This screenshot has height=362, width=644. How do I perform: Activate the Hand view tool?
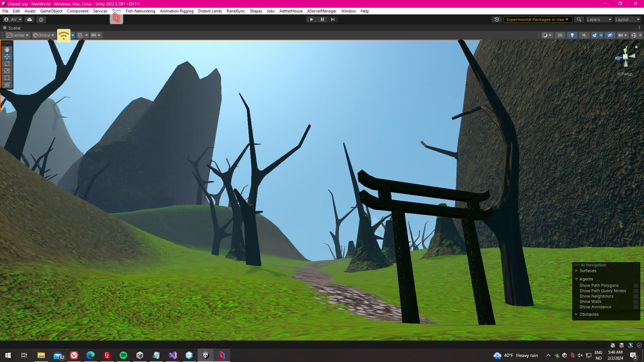pos(7,50)
